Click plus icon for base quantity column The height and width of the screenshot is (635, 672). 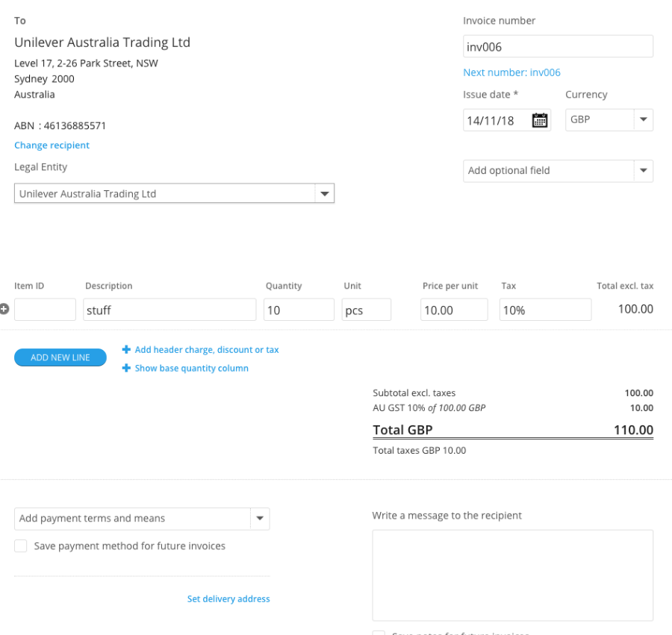point(126,368)
